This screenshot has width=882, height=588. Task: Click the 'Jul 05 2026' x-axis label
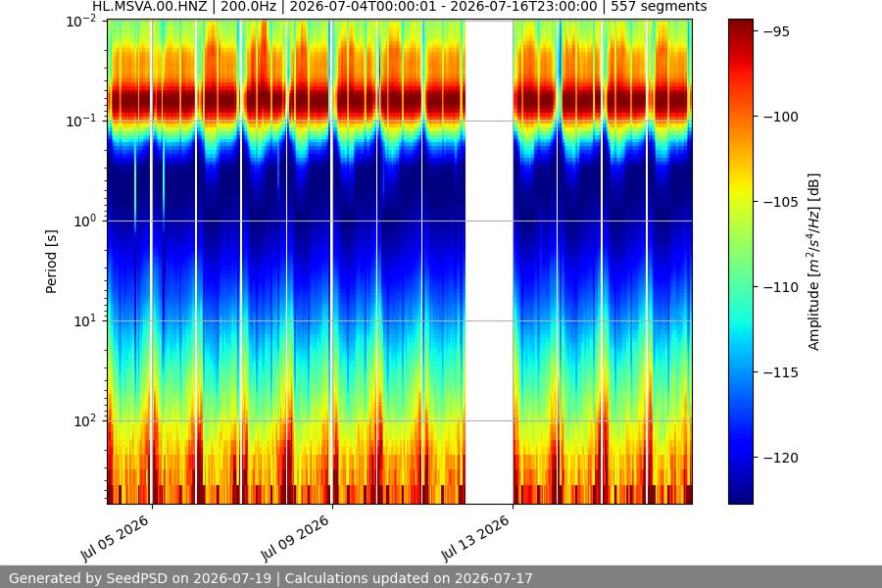tap(115, 538)
